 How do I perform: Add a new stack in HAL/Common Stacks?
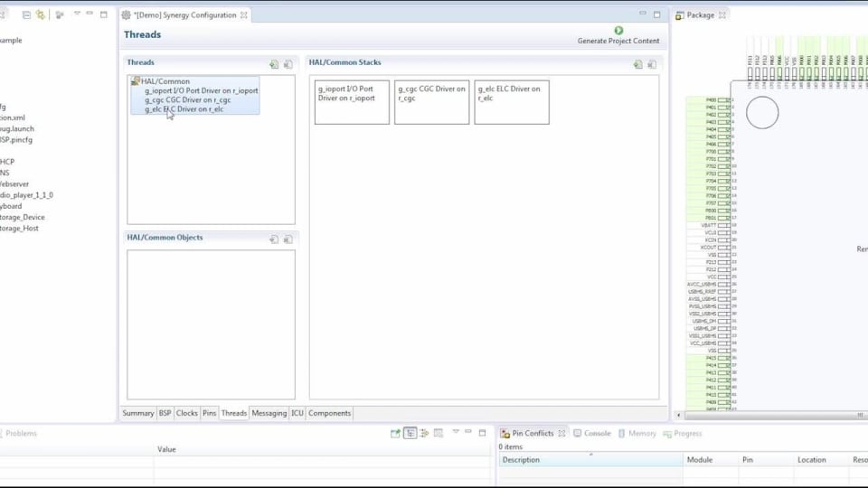pos(637,64)
